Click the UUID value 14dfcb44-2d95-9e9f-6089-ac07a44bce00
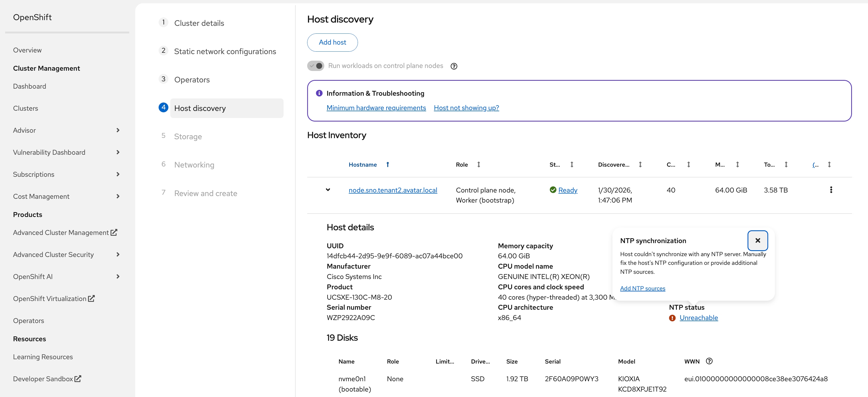 click(x=395, y=256)
